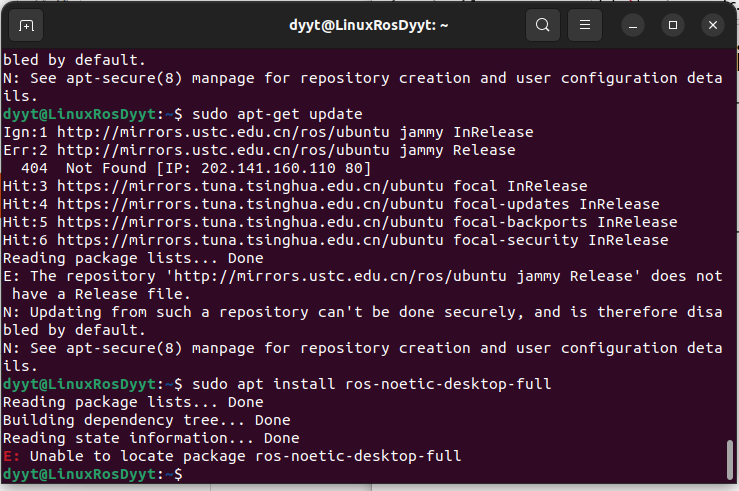Click the URL on the Hit:4 focal-updates line
The width and height of the screenshot is (739, 491).
pos(250,204)
